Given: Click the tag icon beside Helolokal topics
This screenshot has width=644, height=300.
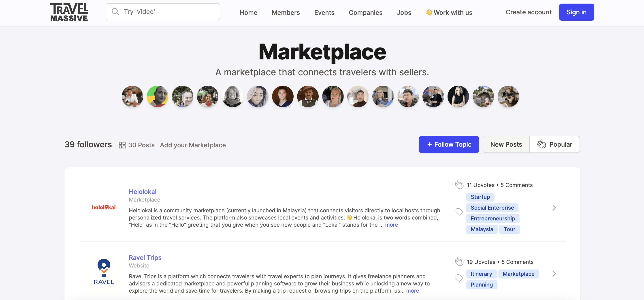Looking at the screenshot, I should click(459, 212).
